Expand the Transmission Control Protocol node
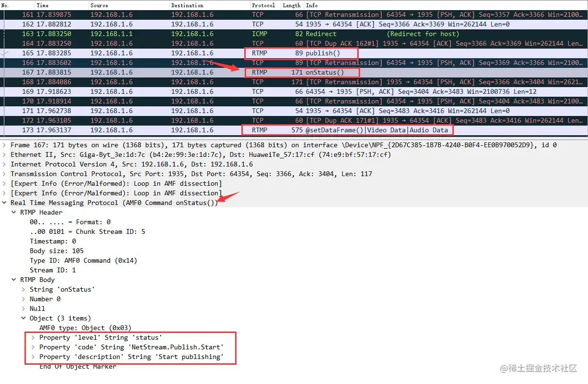The image size is (588, 384). point(5,174)
